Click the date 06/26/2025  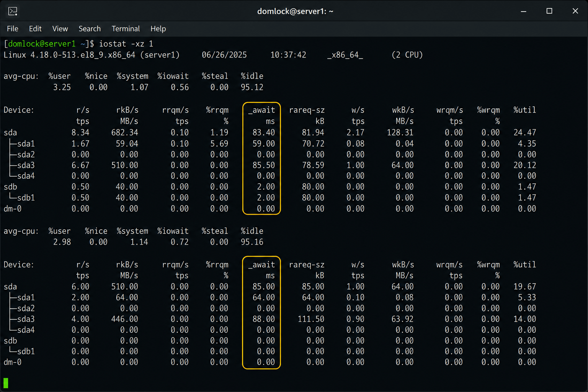(x=224, y=55)
